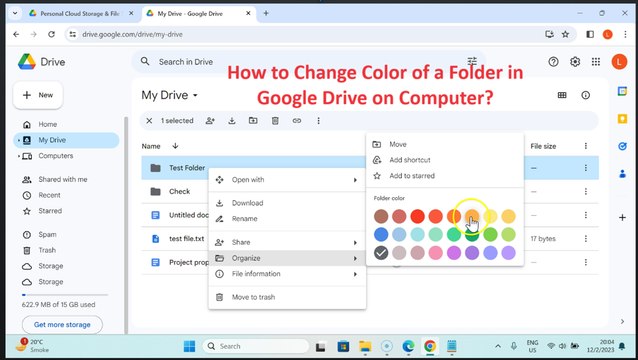Choose Move in the Organize submenu
Image resolution: width=638 pixels, height=360 pixels.
(445, 144)
